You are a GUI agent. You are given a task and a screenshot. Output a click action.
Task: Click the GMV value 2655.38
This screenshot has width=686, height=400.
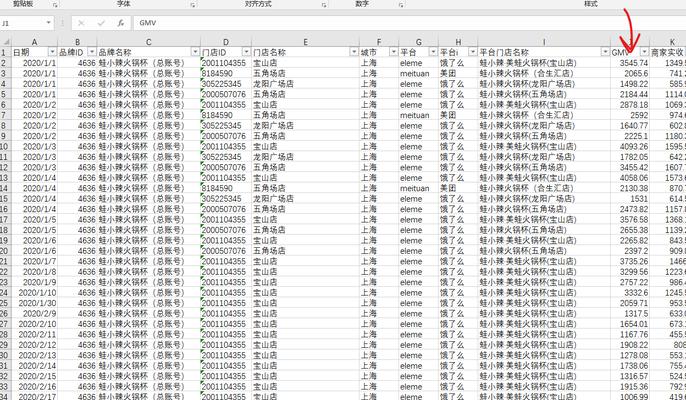(634, 230)
